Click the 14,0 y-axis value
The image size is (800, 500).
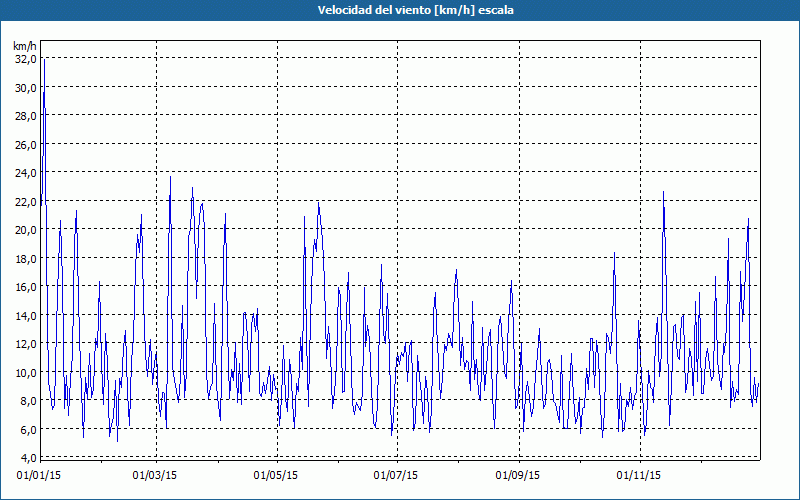[26, 315]
